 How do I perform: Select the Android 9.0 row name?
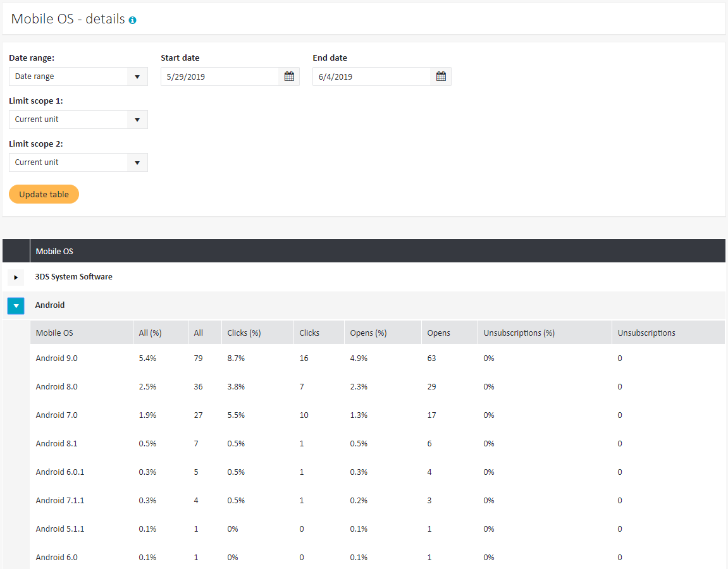coord(57,358)
